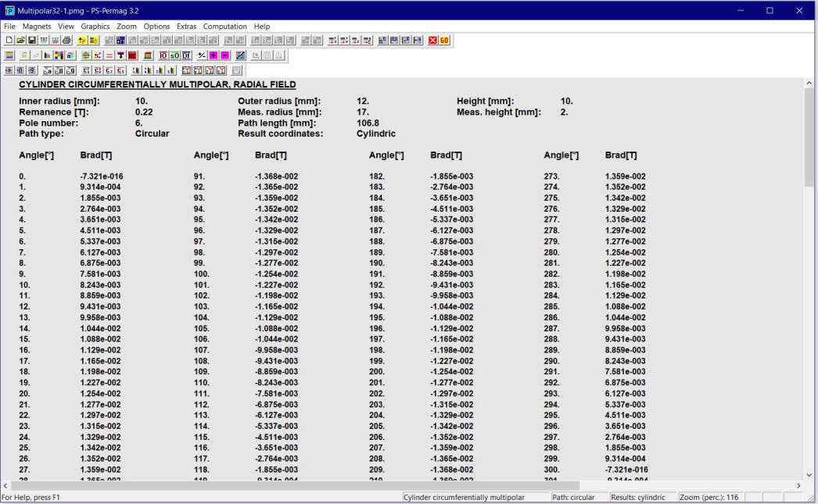Click the sO toolbar icon
Viewport: 818px width, 504px height.
(x=174, y=55)
